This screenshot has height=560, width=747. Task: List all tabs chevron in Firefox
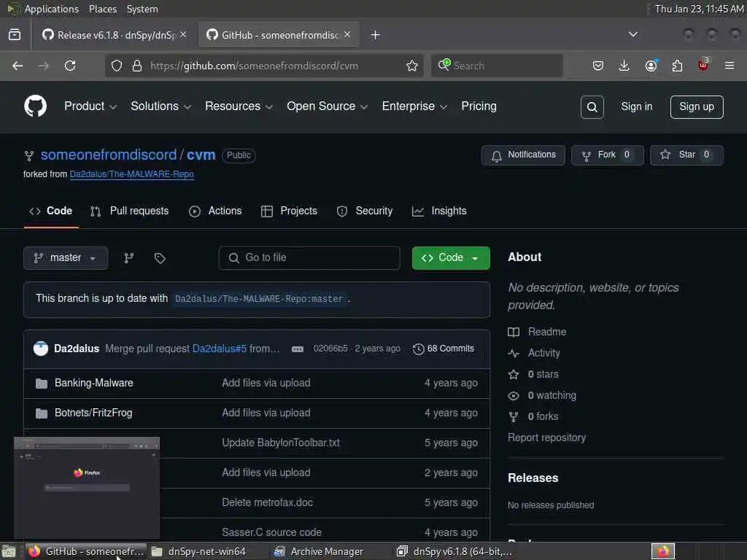pyautogui.click(x=632, y=34)
